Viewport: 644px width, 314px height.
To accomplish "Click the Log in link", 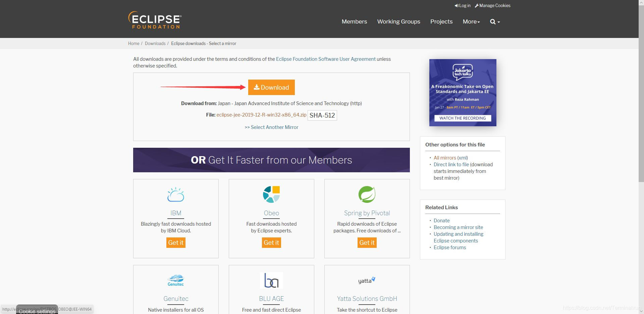I will [x=463, y=5].
